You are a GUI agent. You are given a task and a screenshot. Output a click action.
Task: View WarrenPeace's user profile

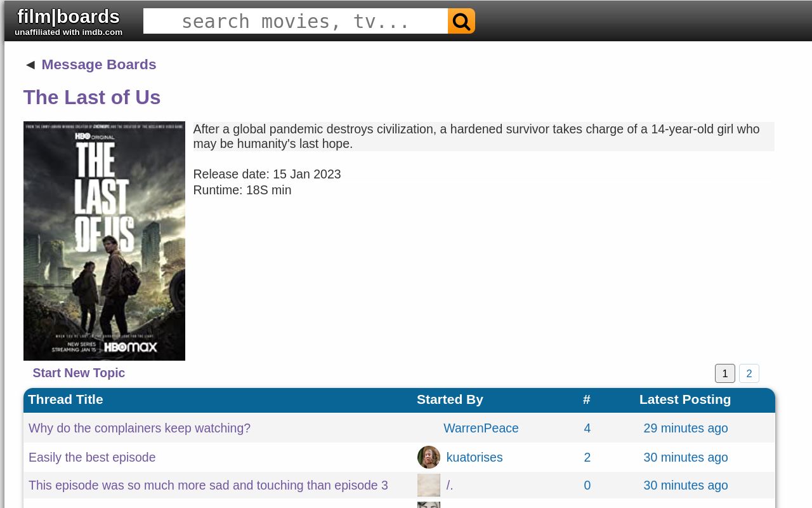(x=481, y=428)
